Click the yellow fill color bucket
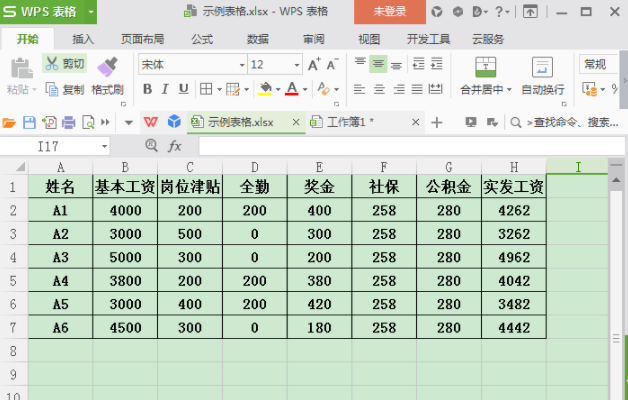The width and height of the screenshot is (628, 400). (x=265, y=89)
